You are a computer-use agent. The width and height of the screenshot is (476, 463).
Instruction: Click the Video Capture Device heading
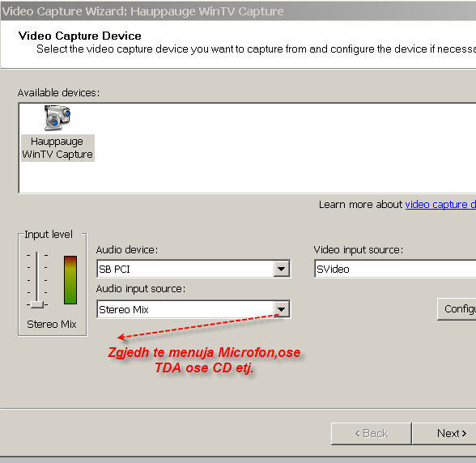80,36
